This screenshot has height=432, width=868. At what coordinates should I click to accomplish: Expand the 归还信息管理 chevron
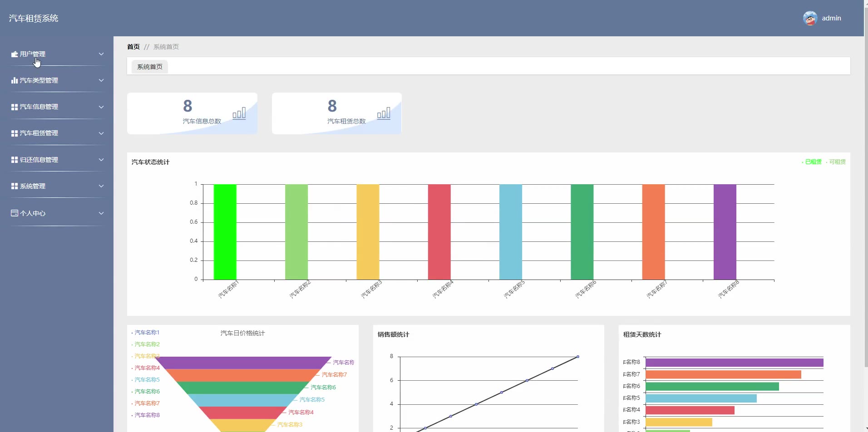pos(101,160)
